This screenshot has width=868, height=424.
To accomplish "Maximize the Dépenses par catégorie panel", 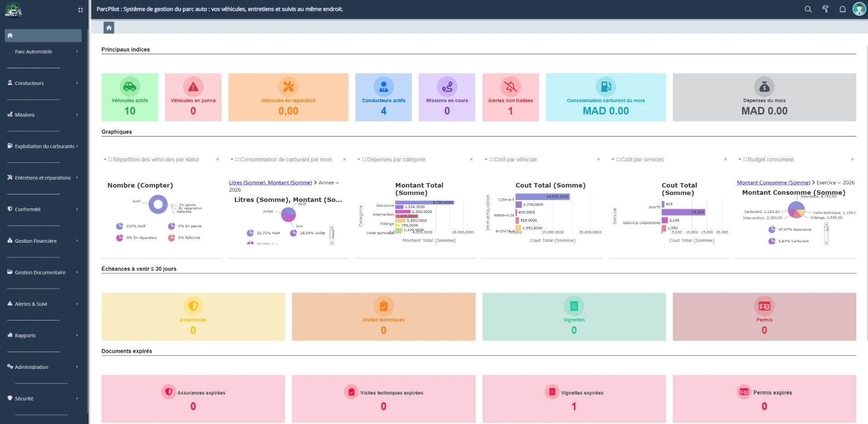I will 364,160.
